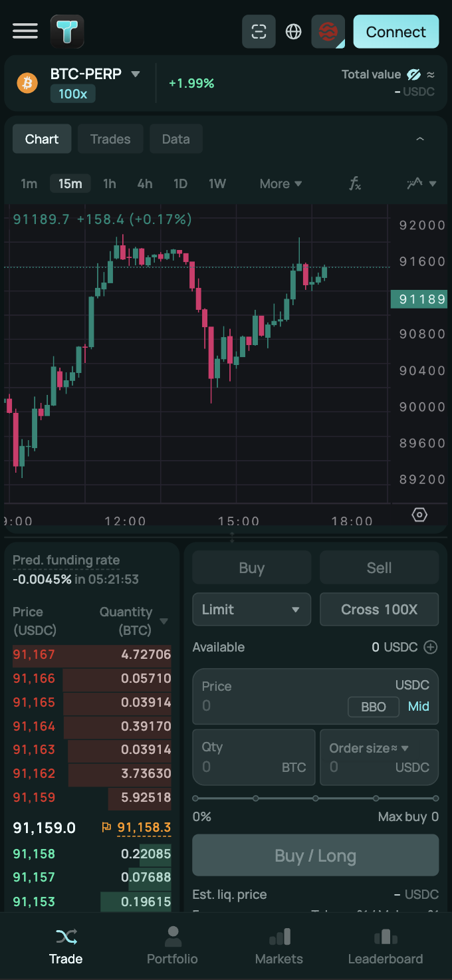Open the globe language selector
The height and width of the screenshot is (980, 452).
[293, 31]
